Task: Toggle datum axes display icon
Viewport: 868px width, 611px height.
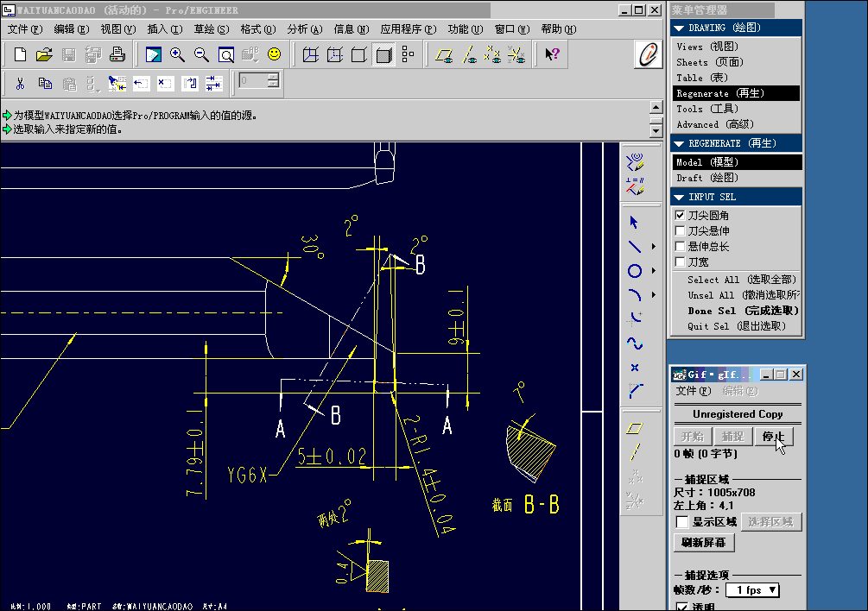Action: pyautogui.click(x=469, y=54)
